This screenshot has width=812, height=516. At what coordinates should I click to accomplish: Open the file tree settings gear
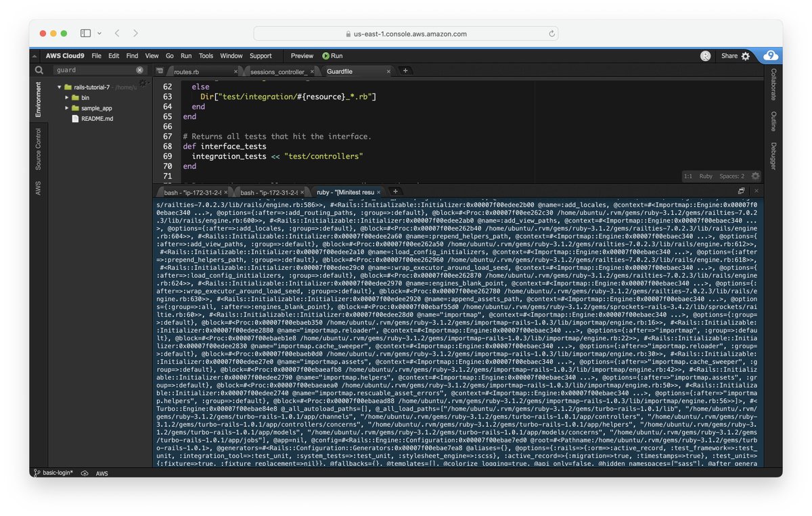point(143,83)
